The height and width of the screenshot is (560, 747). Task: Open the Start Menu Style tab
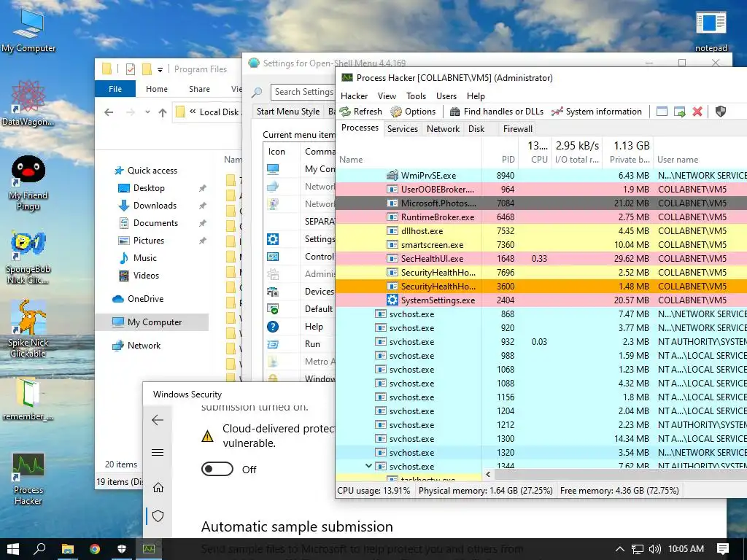(287, 112)
